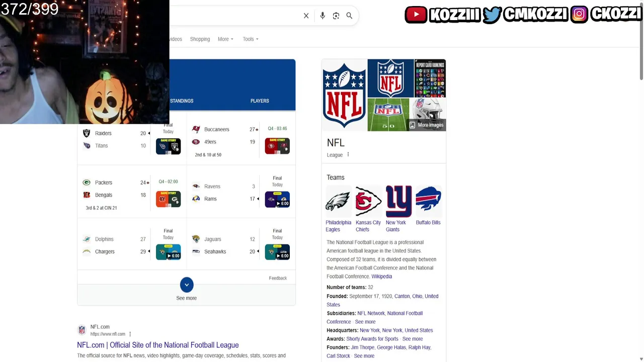Click the Chargers team logo
This screenshot has width=644, height=362.
click(87, 251)
